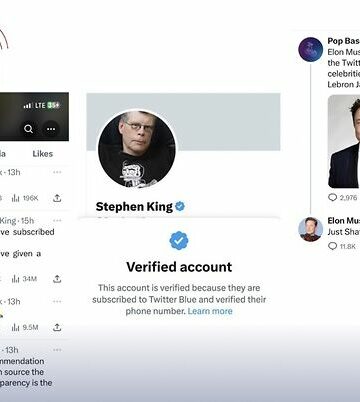Click the Stephen King profile name
Viewport: 360px width, 402px height.
click(134, 207)
